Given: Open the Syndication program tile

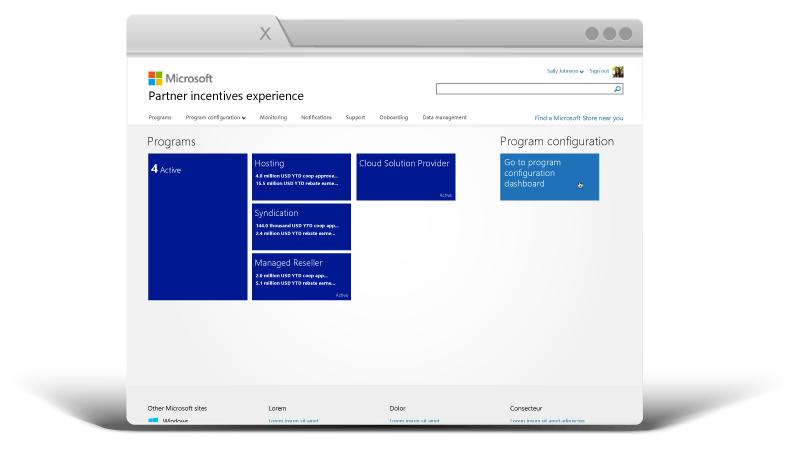Looking at the screenshot, I should pyautogui.click(x=301, y=226).
